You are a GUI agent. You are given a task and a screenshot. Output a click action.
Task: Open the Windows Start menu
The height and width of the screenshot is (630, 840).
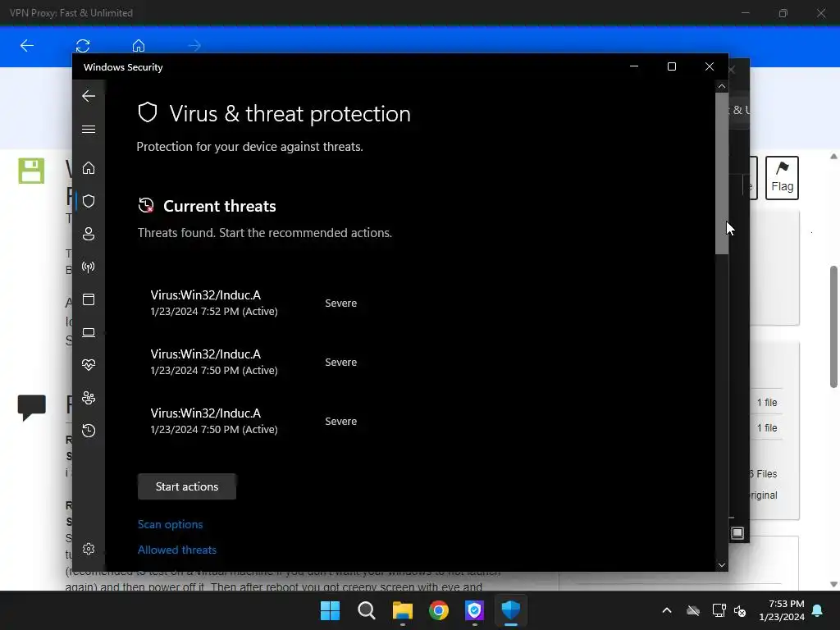click(x=330, y=610)
